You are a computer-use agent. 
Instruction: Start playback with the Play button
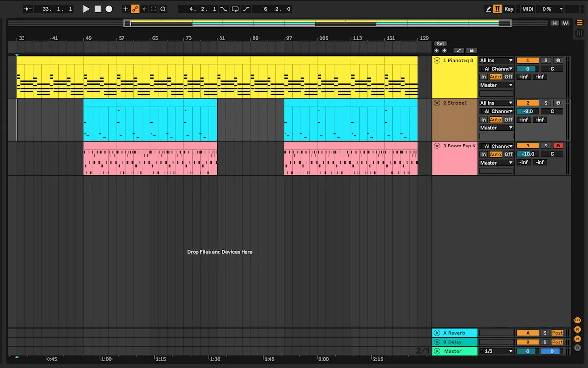[x=86, y=9]
